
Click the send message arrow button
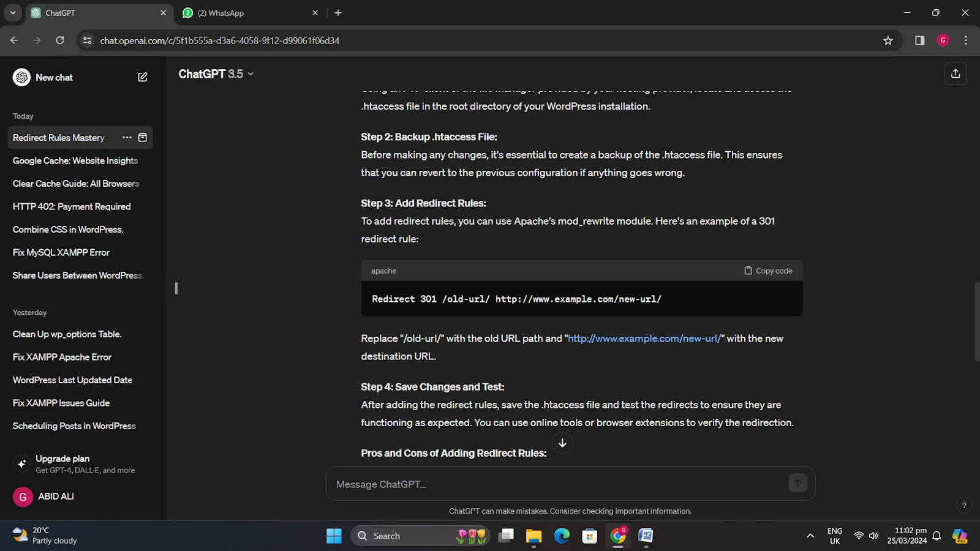tap(797, 484)
